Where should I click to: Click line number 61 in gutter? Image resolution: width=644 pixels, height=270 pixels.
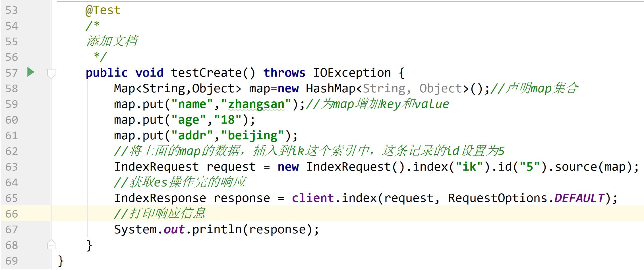pyautogui.click(x=12, y=136)
